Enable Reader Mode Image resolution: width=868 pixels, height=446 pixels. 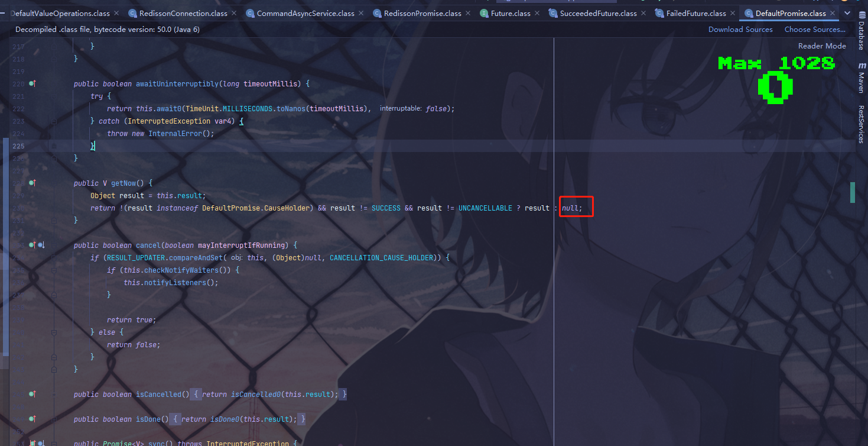821,46
